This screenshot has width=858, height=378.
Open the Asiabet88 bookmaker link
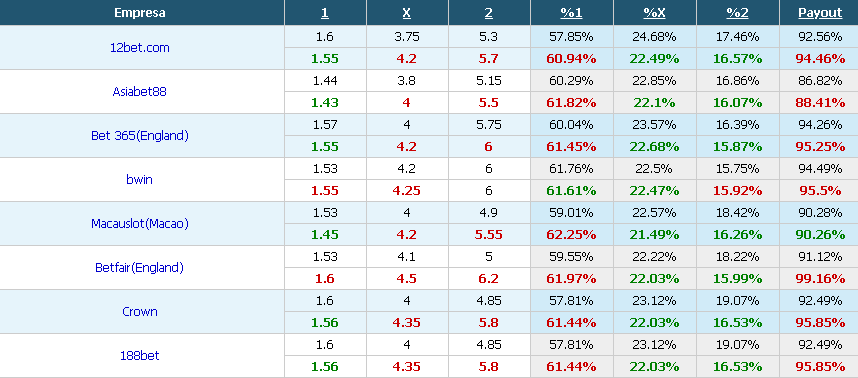(x=140, y=91)
